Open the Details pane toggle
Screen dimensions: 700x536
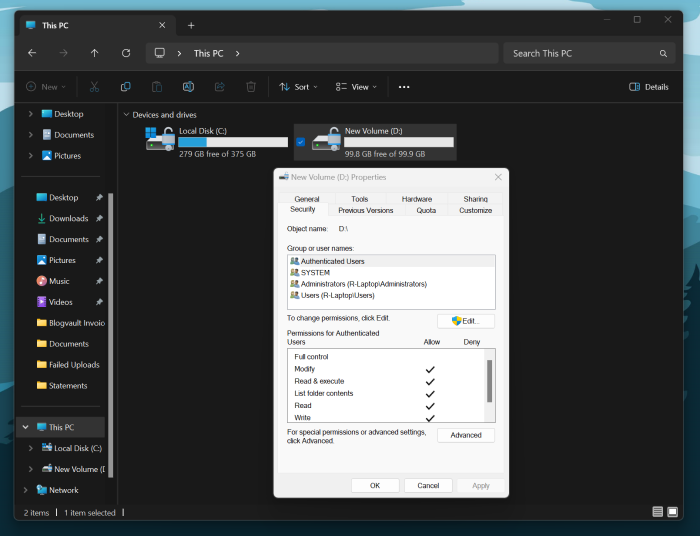[x=648, y=87]
